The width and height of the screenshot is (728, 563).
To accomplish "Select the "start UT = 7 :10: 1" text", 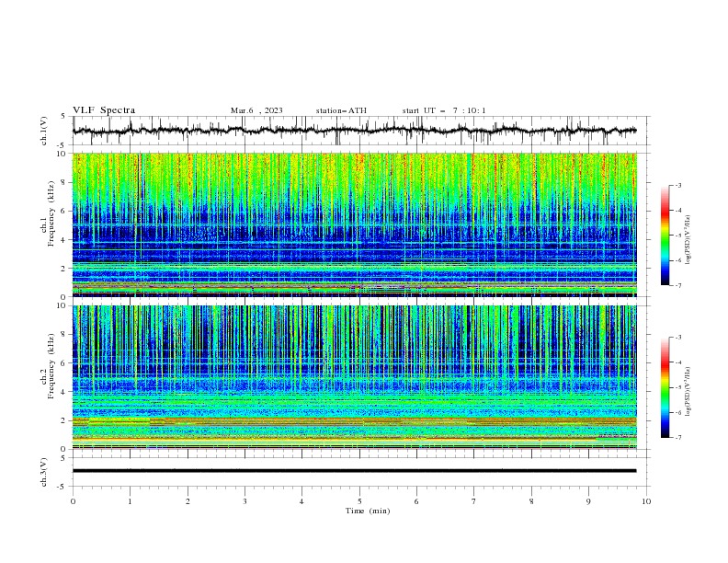I will coord(444,110).
